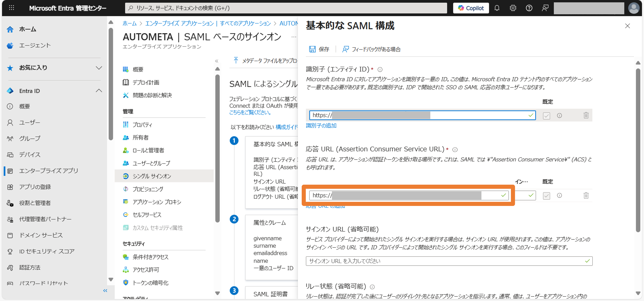Click the 概要 grid icon in app menu

tap(125, 69)
